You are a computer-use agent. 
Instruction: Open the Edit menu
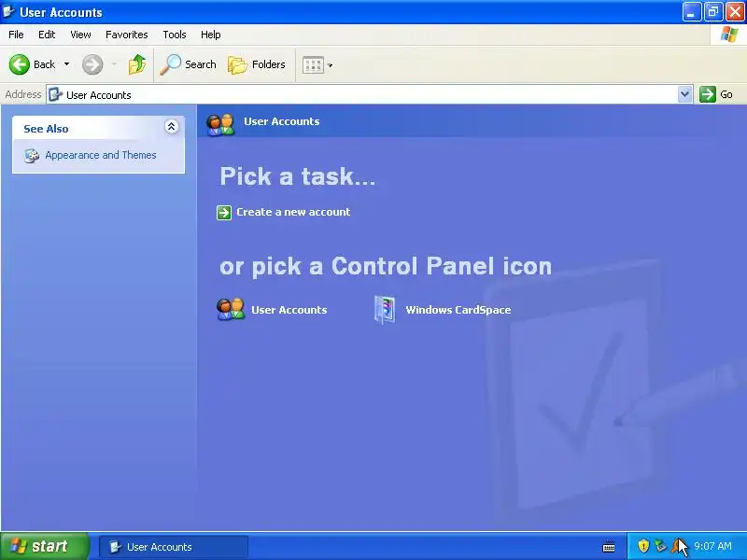pos(47,35)
